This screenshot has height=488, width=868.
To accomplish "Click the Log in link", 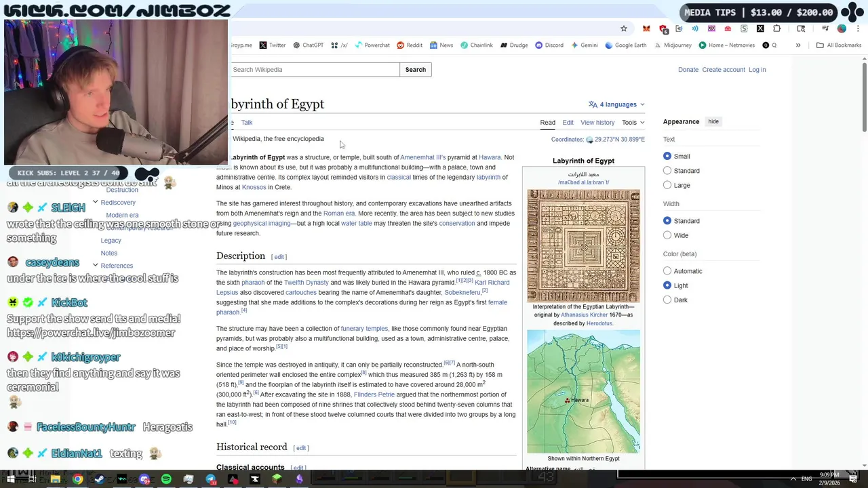I will (x=757, y=70).
